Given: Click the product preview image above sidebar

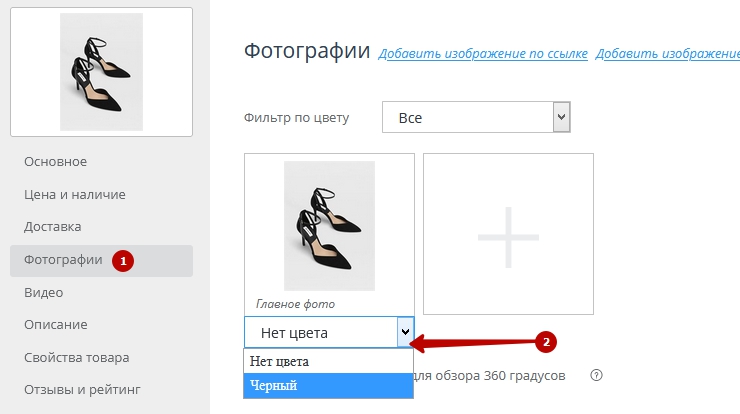Looking at the screenshot, I should (101, 72).
